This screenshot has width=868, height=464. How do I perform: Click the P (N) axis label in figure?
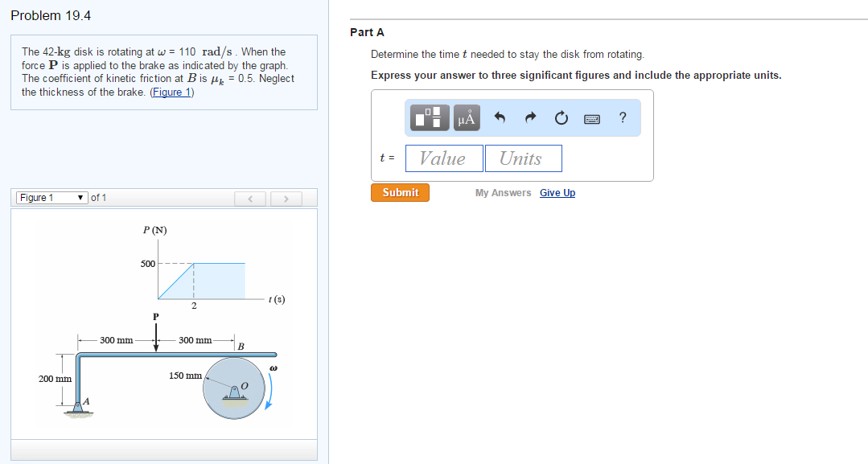point(155,230)
